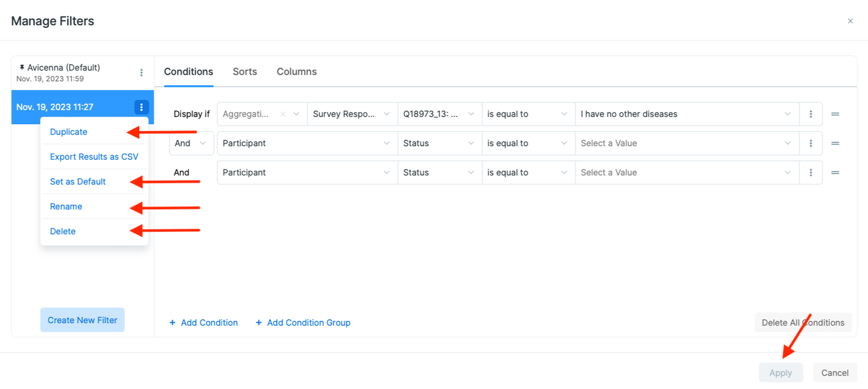The image size is (868, 389).
Task: Open the 'Select a Value' dropdown on second row
Action: (x=686, y=143)
